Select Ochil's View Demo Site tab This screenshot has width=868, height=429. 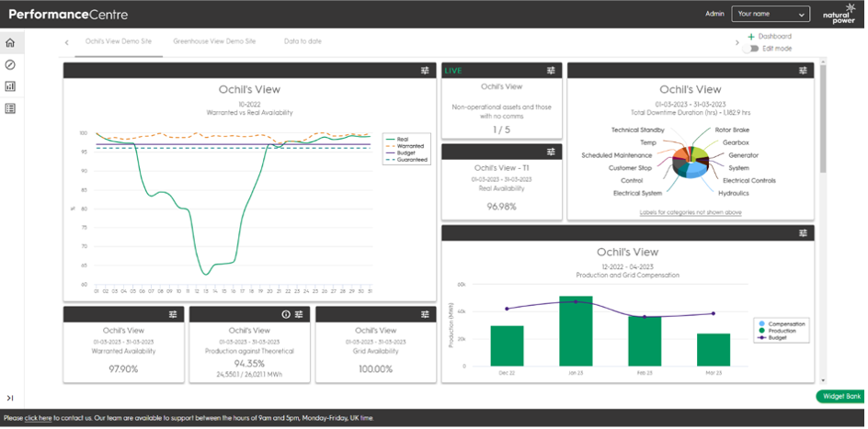[x=119, y=41]
